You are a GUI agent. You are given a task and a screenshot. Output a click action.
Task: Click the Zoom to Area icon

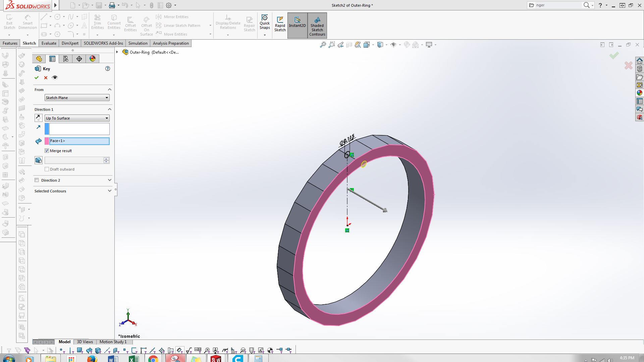pyautogui.click(x=331, y=45)
